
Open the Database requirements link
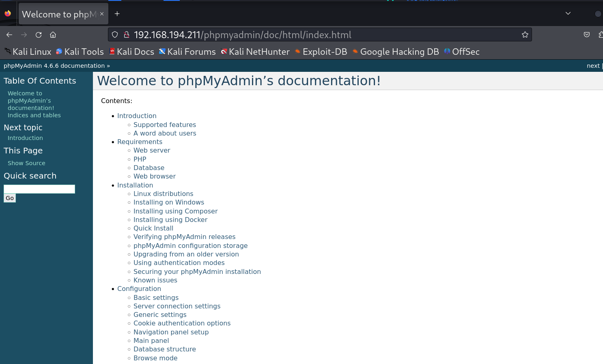(x=149, y=168)
